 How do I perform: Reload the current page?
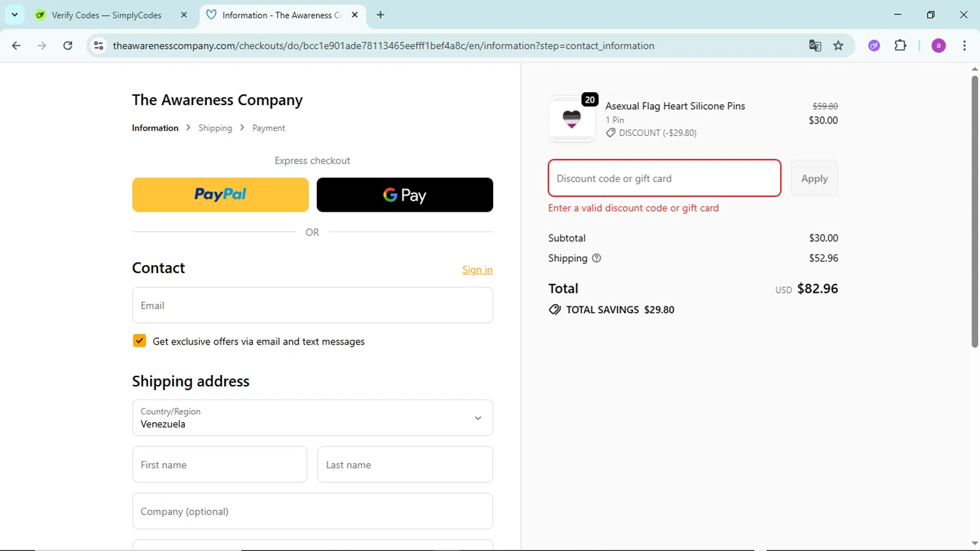(x=68, y=46)
